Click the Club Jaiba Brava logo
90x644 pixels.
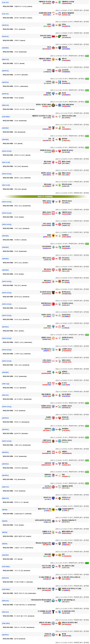pyautogui.click(x=60, y=105)
